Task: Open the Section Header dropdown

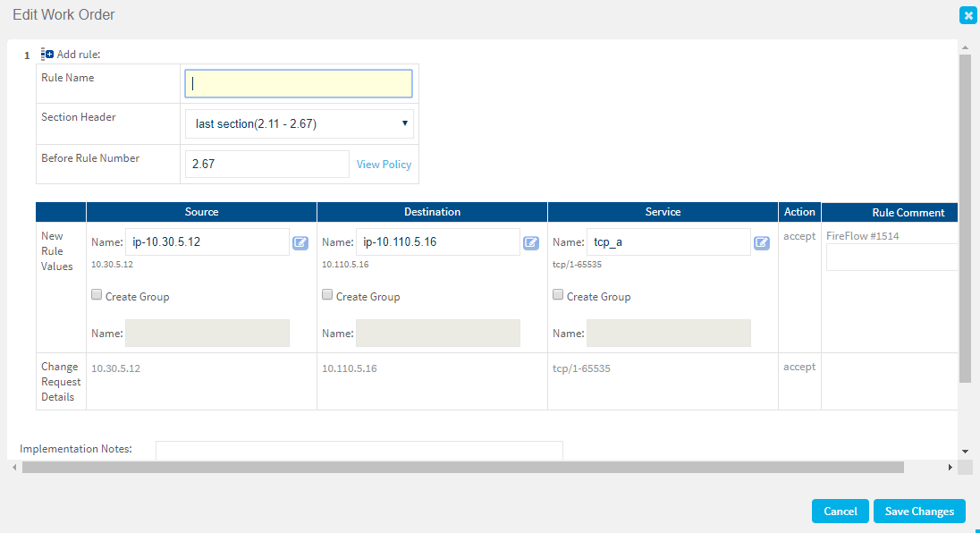Action: pos(299,124)
